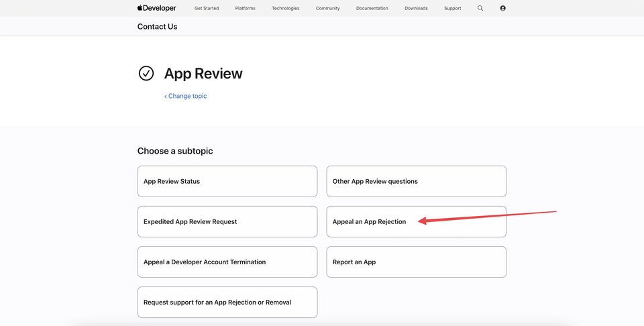Click the Apple Developer logo

(x=157, y=8)
